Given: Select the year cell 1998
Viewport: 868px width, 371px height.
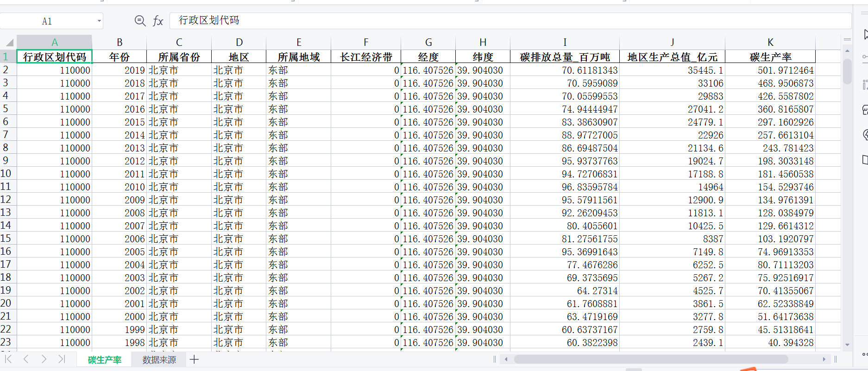Looking at the screenshot, I should 120,342.
